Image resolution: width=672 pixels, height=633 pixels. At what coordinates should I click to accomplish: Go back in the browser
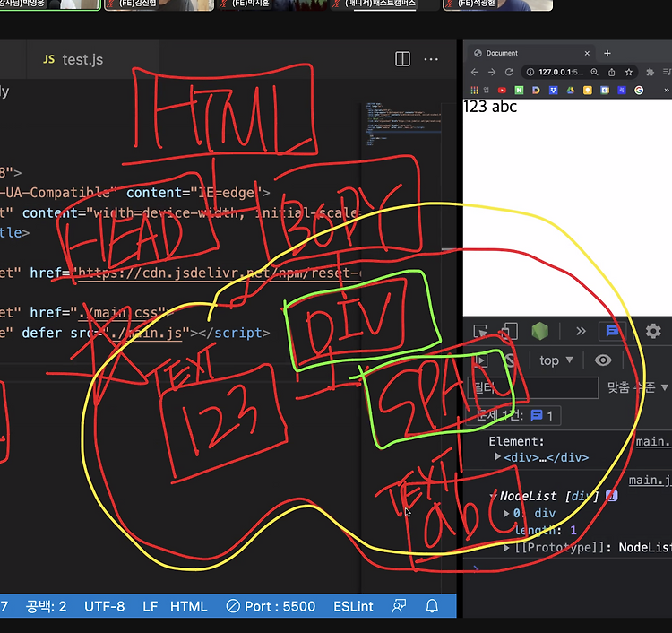[x=474, y=72]
